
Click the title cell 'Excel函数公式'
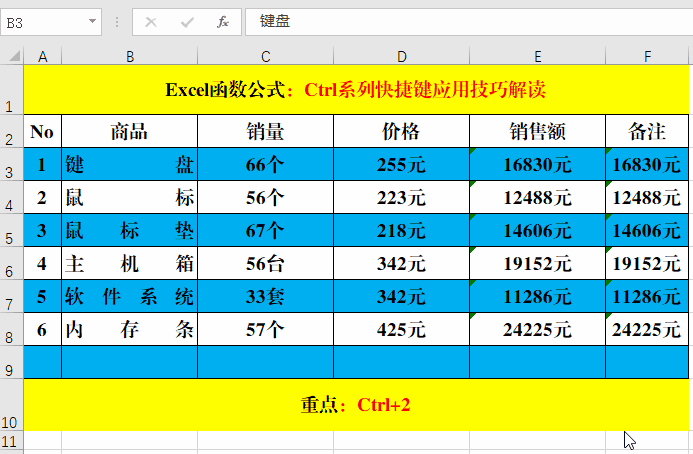(x=356, y=90)
